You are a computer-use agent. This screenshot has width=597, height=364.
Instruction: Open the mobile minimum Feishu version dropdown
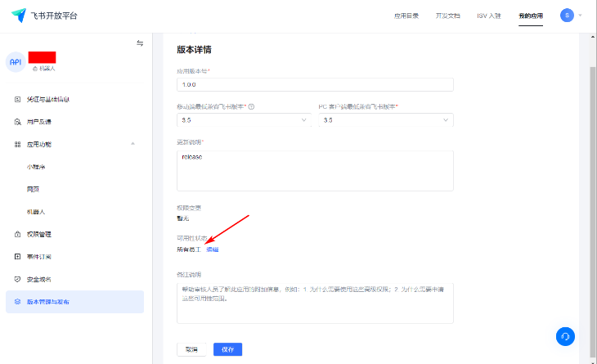[244, 120]
